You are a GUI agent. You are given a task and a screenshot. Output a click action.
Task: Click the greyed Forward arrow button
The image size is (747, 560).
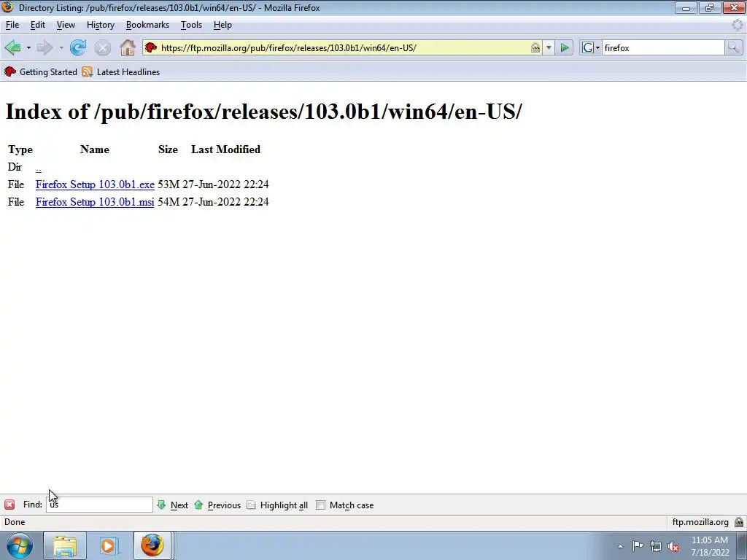pos(44,47)
